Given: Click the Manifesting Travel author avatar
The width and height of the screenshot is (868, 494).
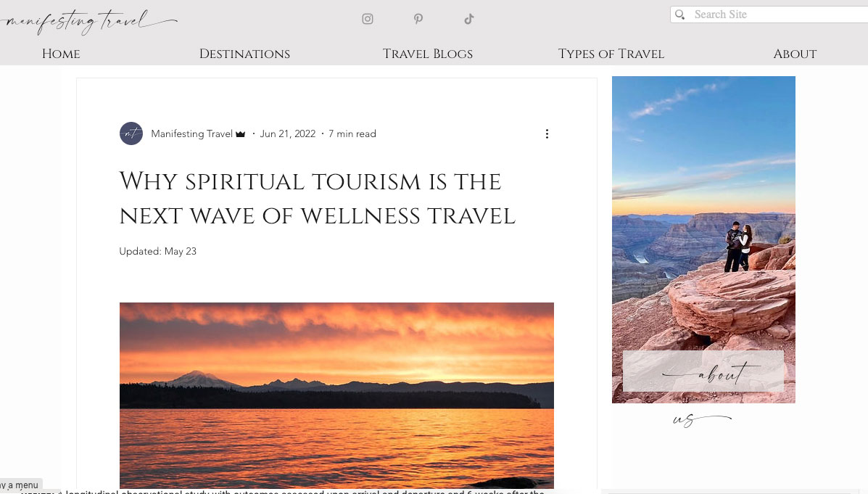Looking at the screenshot, I should click(x=131, y=133).
